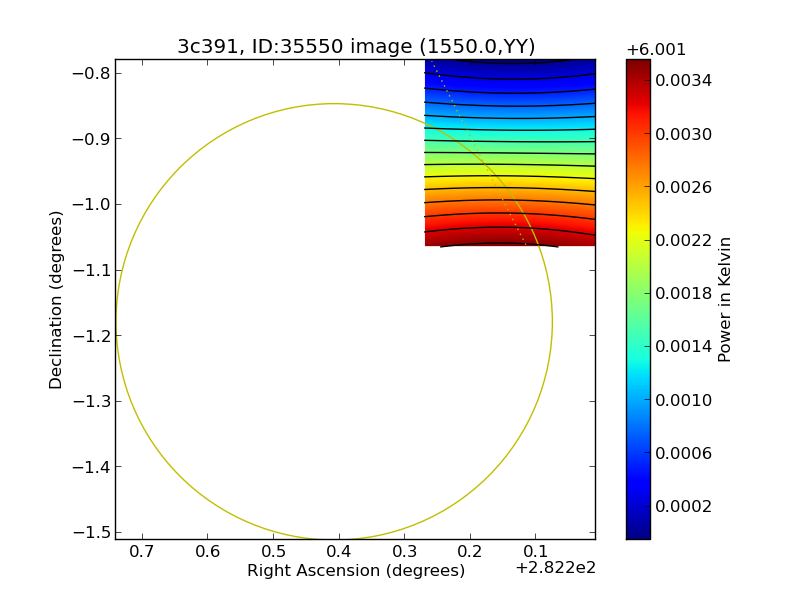Click the right ascension tick label '0.3'
800x600 pixels.
(x=404, y=552)
